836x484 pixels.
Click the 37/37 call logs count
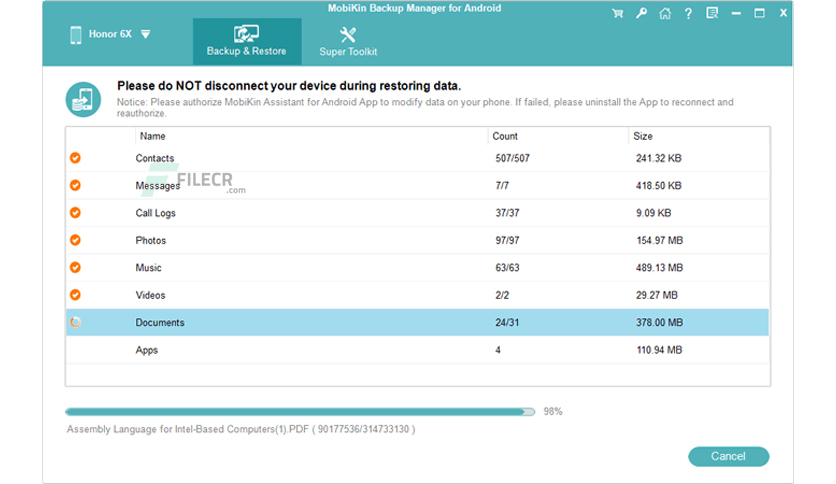(x=507, y=213)
